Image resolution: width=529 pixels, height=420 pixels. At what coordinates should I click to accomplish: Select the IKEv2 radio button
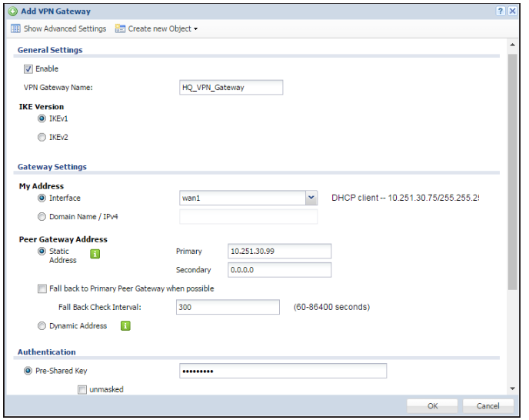point(42,138)
